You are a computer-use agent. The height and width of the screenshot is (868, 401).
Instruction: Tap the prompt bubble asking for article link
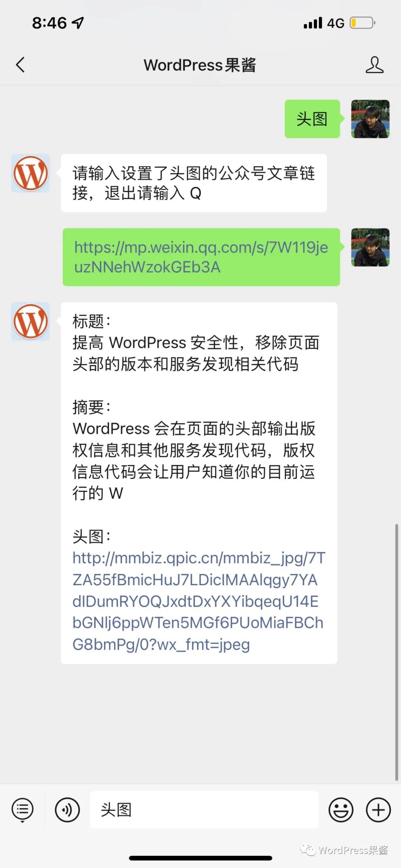pyautogui.click(x=194, y=183)
